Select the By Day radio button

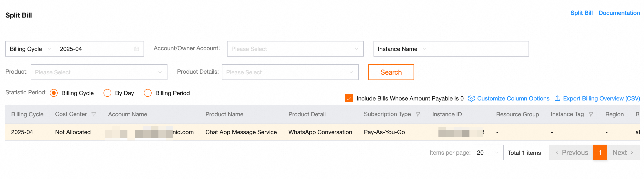coord(107,93)
